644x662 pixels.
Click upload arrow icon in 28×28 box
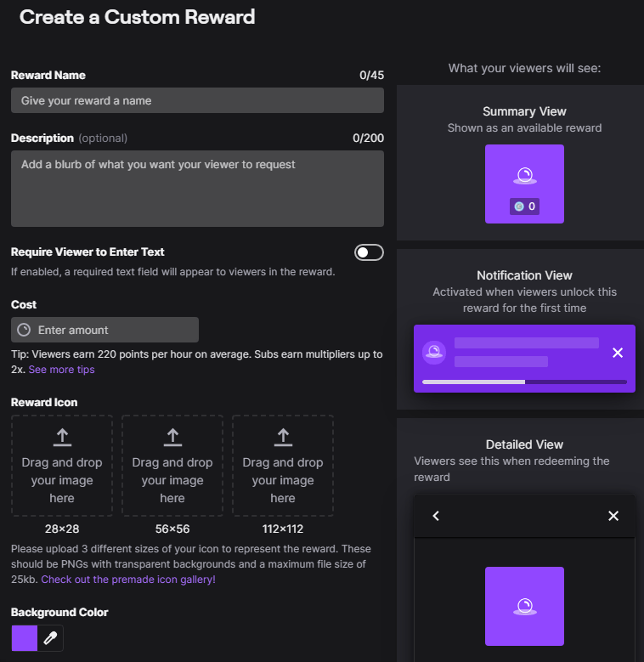click(x=62, y=437)
